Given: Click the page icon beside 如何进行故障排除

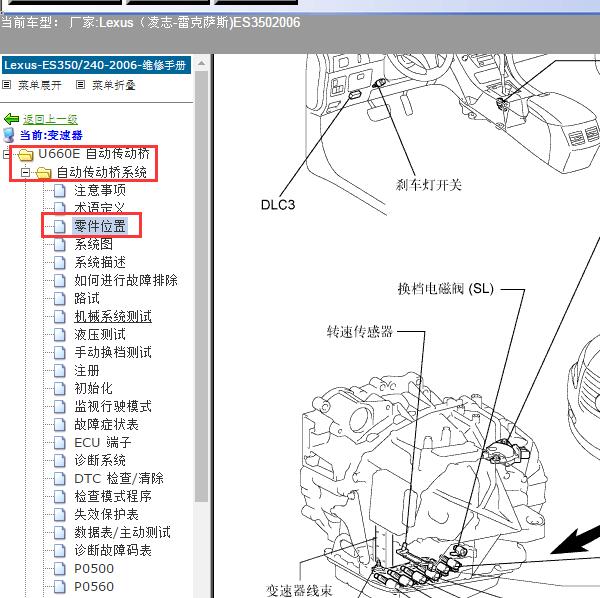Looking at the screenshot, I should [x=60, y=280].
